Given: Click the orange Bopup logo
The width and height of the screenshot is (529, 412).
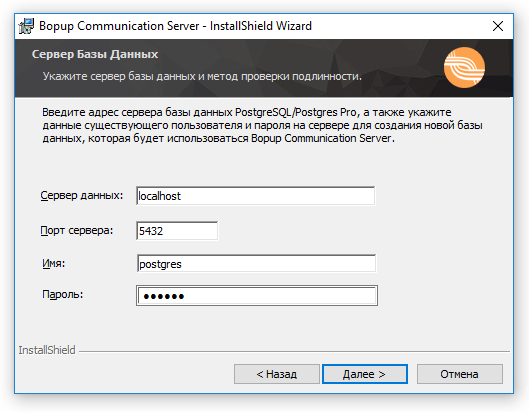Looking at the screenshot, I should tap(464, 67).
